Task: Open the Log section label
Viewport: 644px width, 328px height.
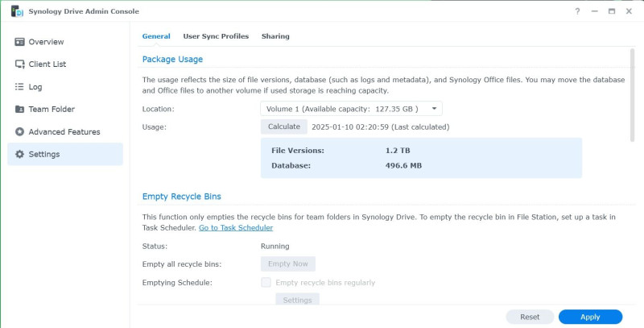Action: click(x=35, y=87)
